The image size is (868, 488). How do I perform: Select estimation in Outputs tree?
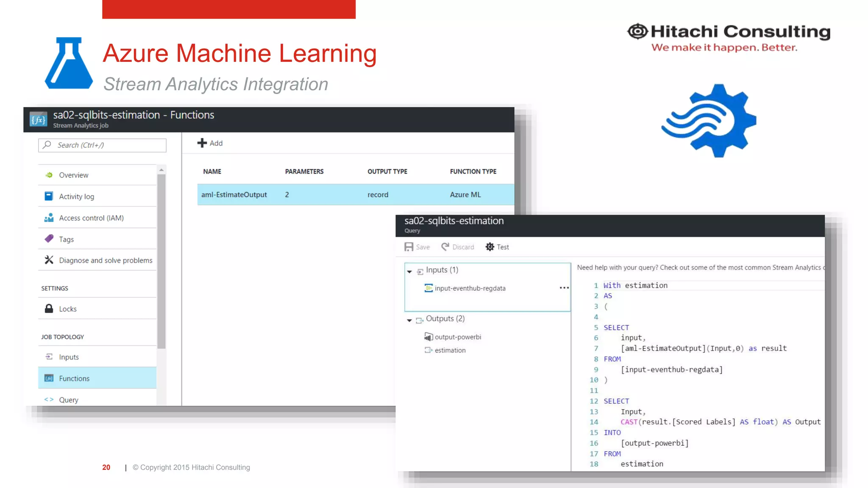(x=450, y=350)
